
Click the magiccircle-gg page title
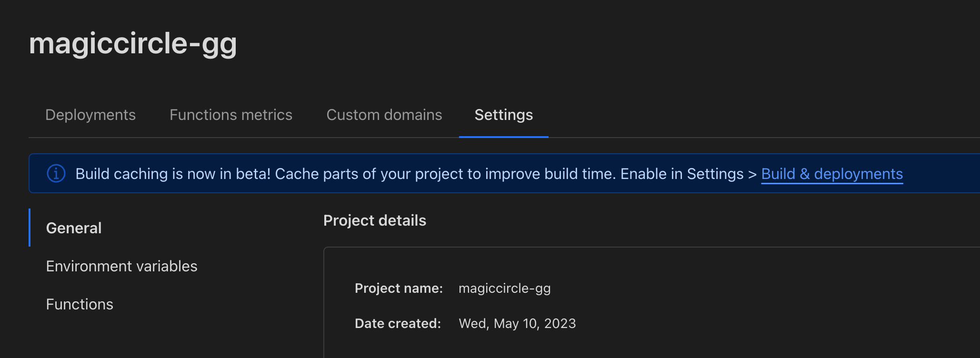point(133,43)
